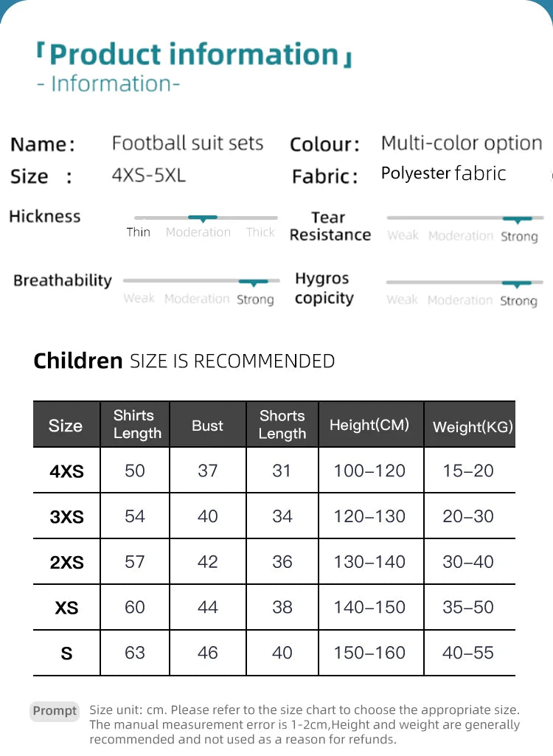
Task: Click the 'Shirts Length' column header
Action: pos(136,424)
